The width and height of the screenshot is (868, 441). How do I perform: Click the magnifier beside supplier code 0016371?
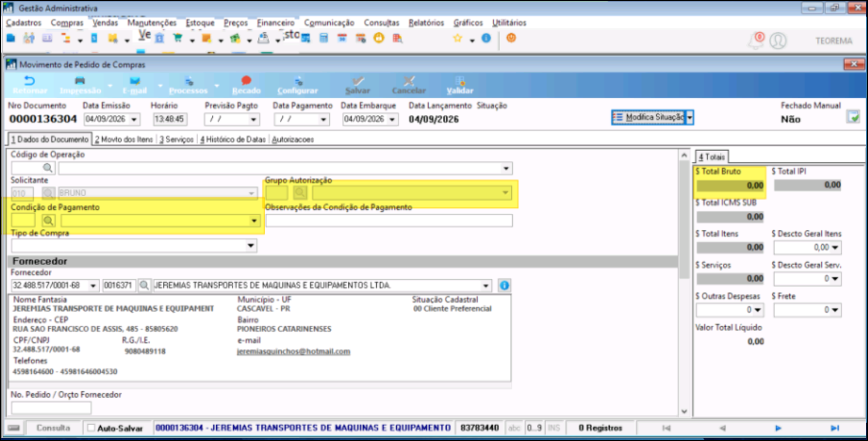[144, 285]
